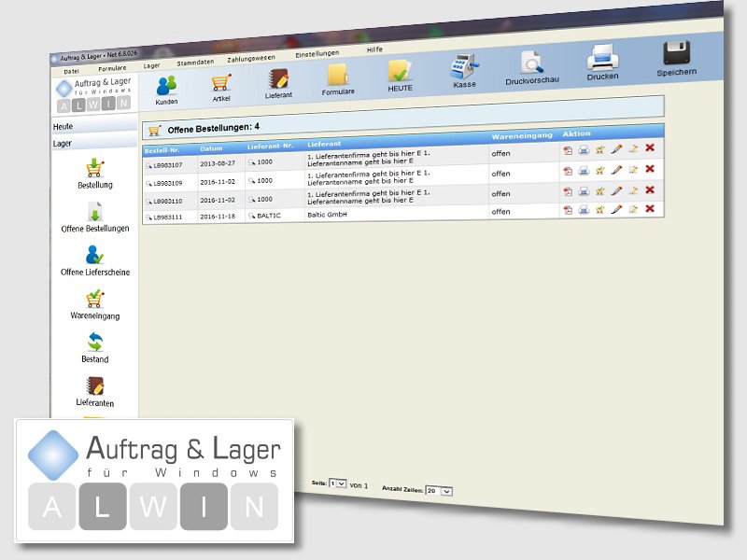Open the Stammdaten menu
Viewport: 747px width, 560px height.
pyautogui.click(x=195, y=63)
